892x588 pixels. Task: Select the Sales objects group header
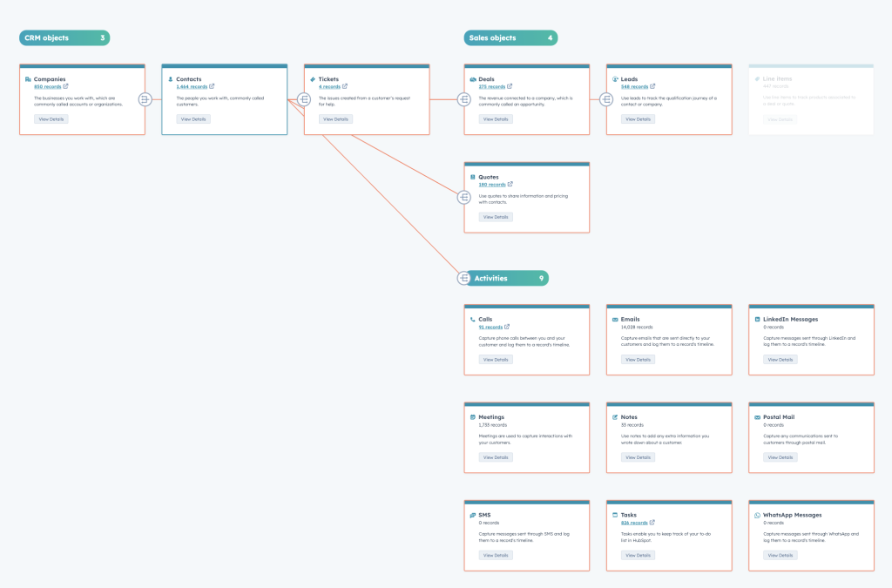click(510, 38)
